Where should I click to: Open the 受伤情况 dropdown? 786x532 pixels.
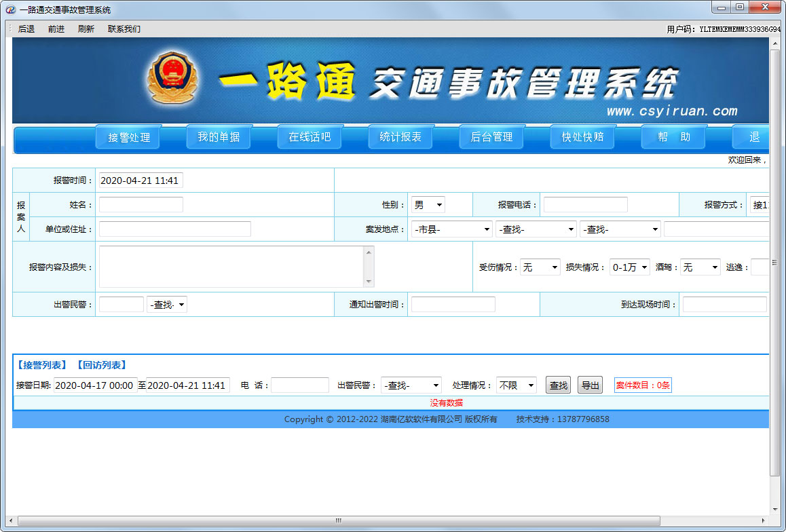[540, 267]
